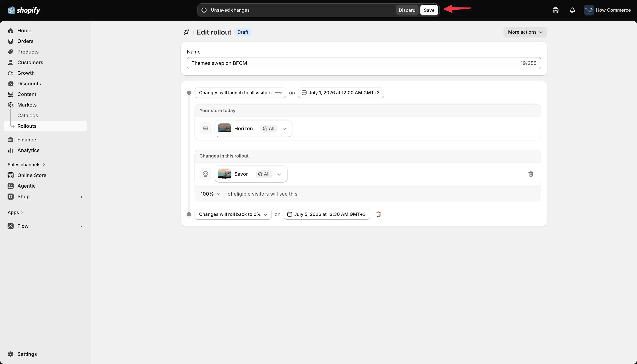Open the notifications bell

572,10
